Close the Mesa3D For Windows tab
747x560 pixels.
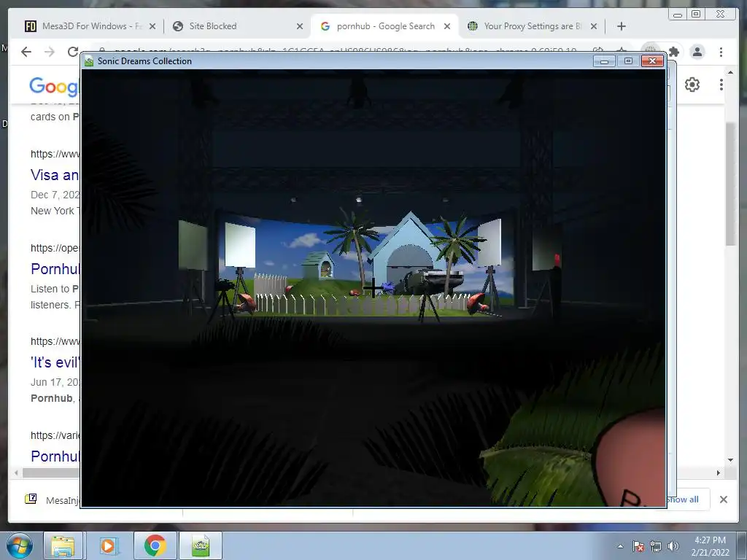pos(152,27)
